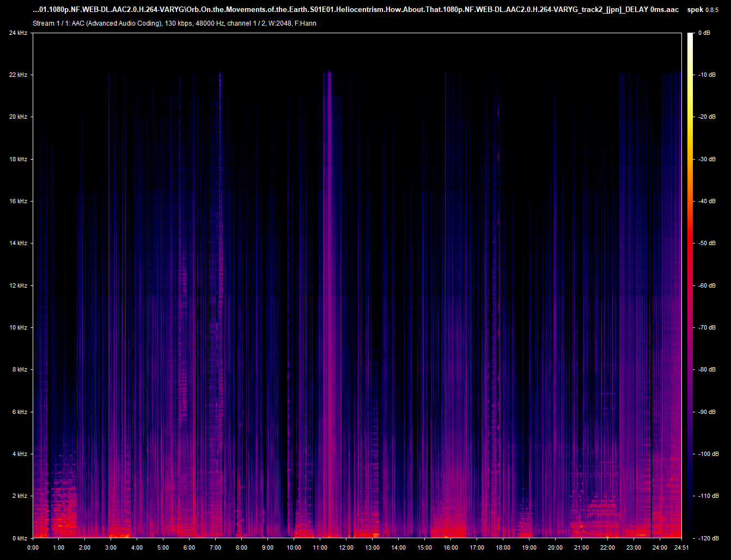
Task: Select the 18:00 mark on the time axis
Action: coord(503,547)
